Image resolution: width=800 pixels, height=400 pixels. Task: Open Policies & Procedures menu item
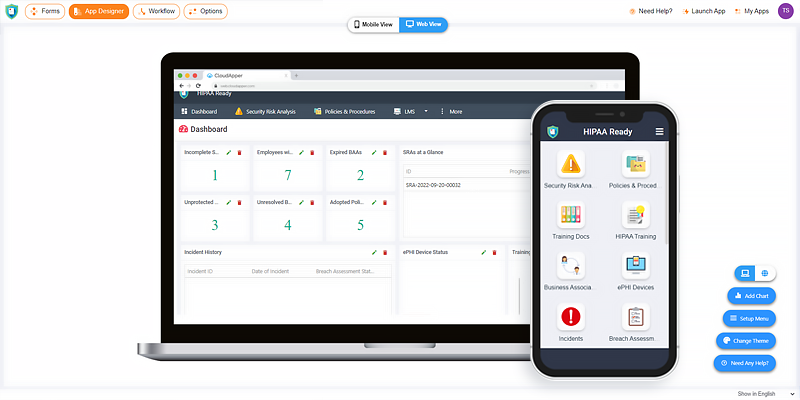345,111
